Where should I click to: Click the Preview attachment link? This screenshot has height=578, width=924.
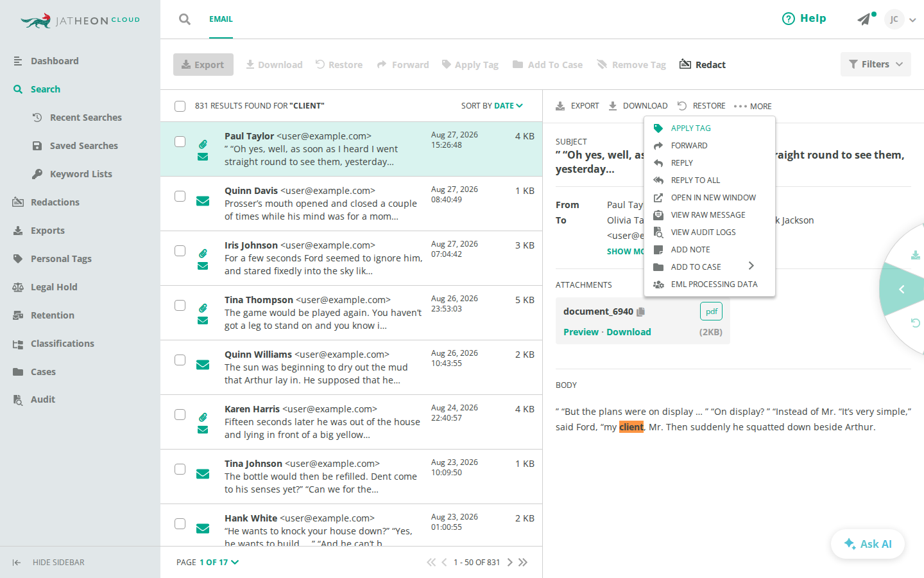click(581, 332)
